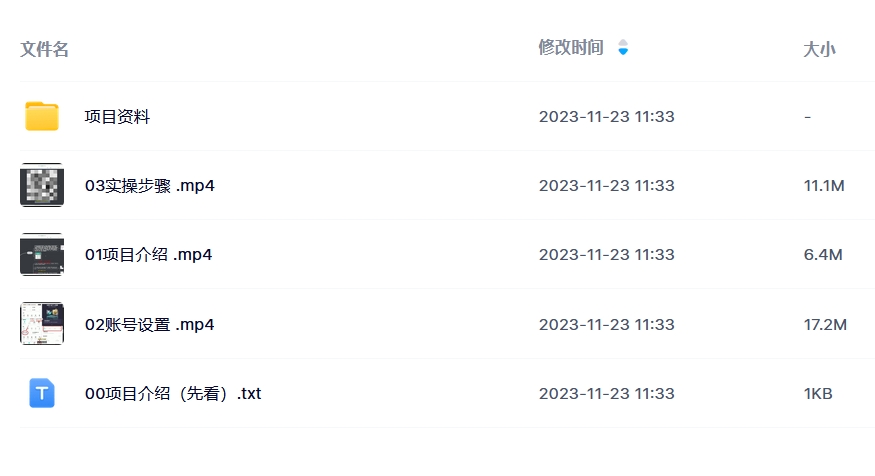Open file 03实操步骤 .mp4

(150, 186)
